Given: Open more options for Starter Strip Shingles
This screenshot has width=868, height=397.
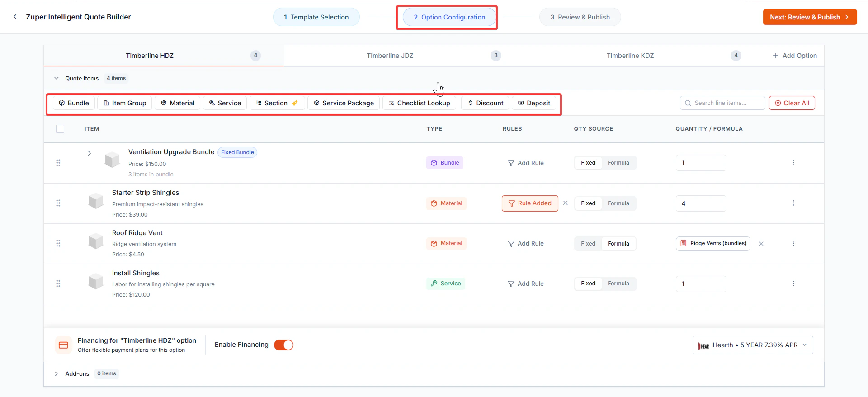Looking at the screenshot, I should 793,203.
